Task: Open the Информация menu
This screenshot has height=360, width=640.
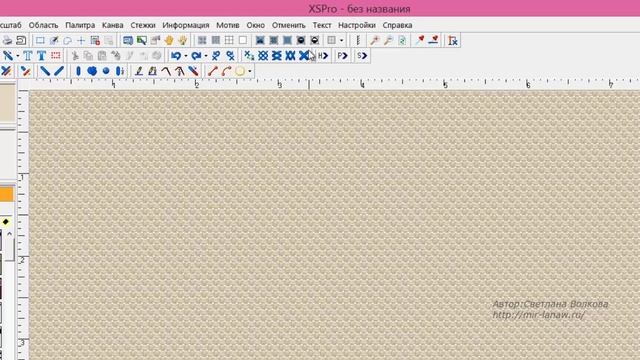Action: click(x=186, y=25)
